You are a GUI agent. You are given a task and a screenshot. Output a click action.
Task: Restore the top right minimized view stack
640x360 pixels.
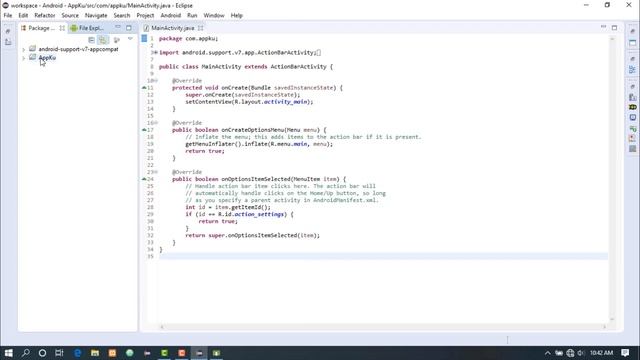point(632,31)
